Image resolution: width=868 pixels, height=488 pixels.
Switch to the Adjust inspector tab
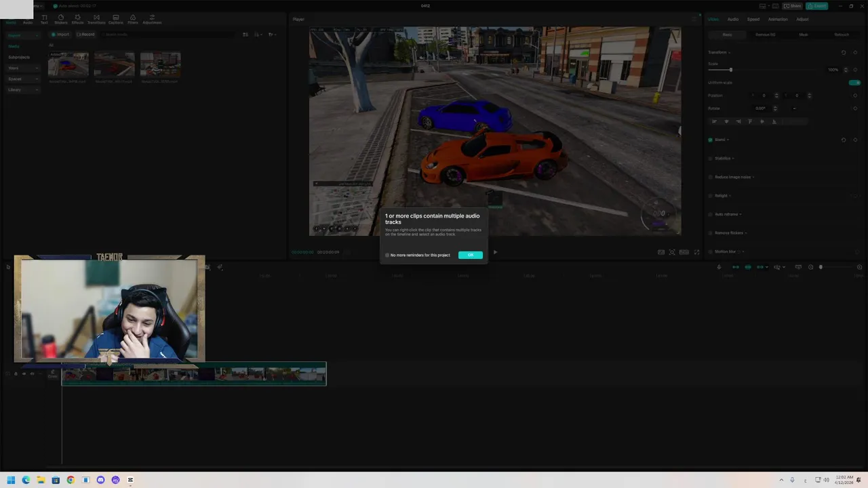802,19
